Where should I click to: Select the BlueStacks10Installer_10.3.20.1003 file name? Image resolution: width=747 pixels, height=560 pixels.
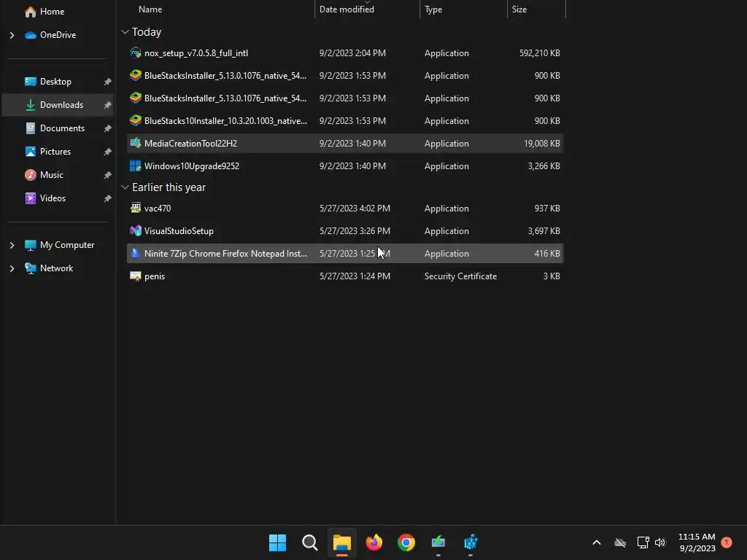(x=225, y=121)
